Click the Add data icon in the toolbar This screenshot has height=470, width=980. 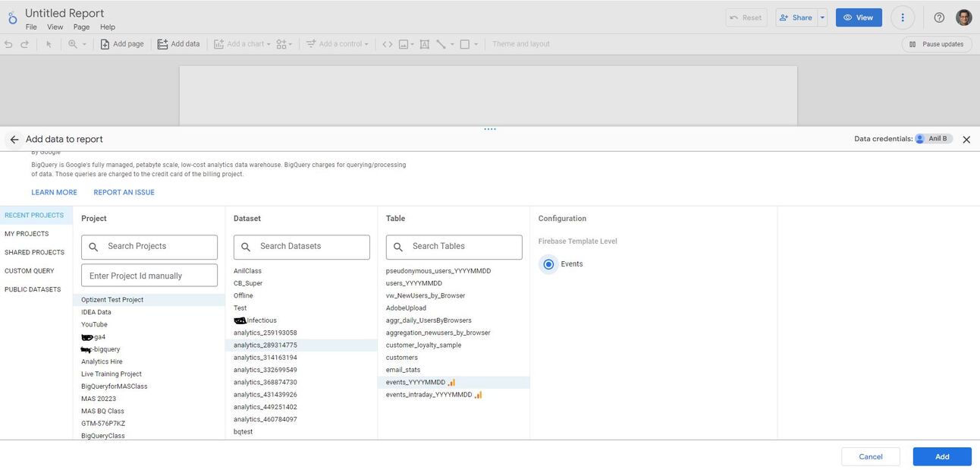(162, 43)
